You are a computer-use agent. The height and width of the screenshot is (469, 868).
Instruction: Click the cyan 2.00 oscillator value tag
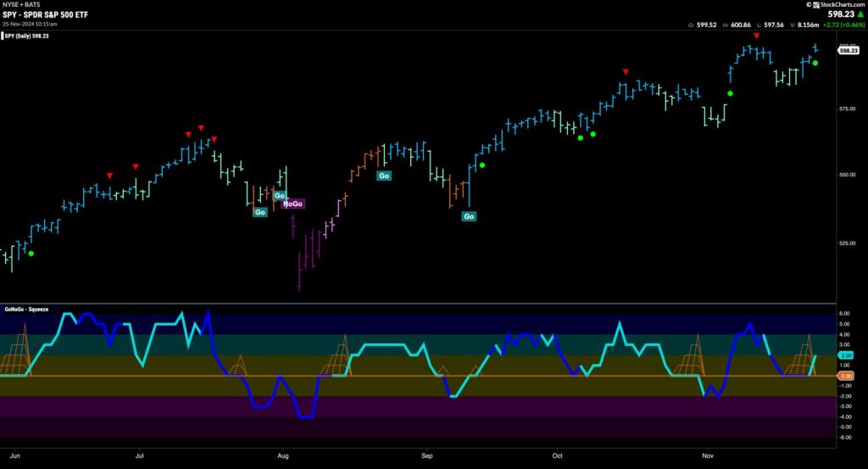847,355
